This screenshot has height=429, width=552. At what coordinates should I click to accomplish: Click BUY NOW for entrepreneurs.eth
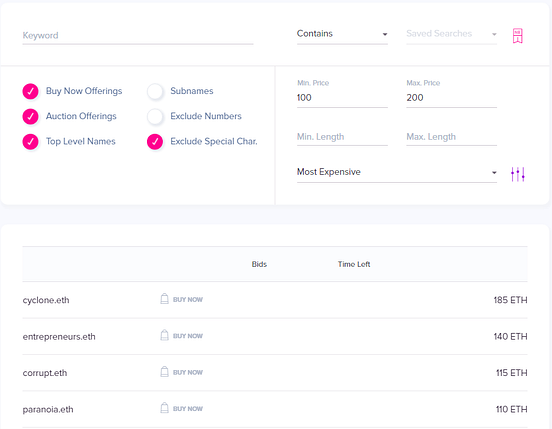[x=188, y=336]
